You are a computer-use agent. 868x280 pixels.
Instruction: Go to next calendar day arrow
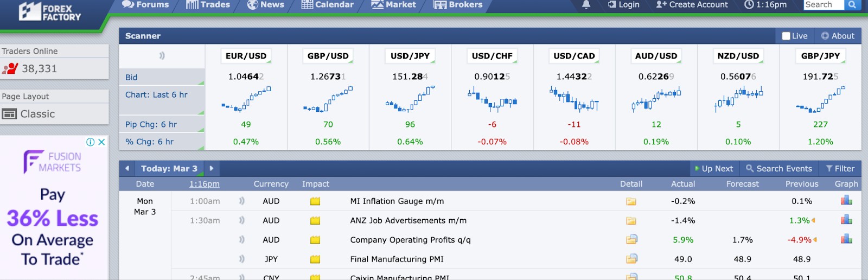212,168
